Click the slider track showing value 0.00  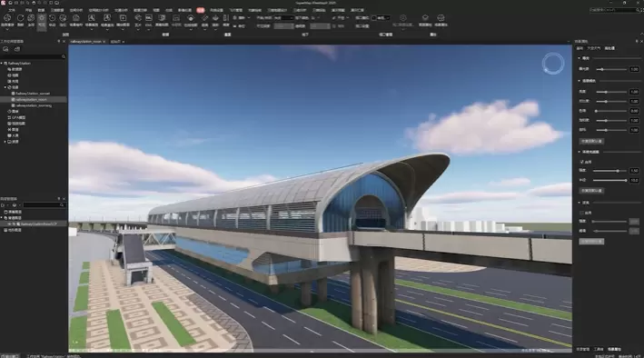(611, 111)
